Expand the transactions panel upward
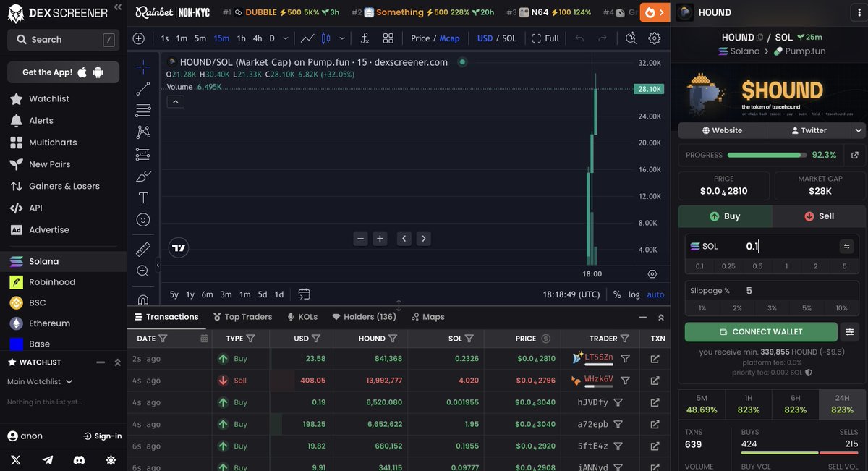The width and height of the screenshot is (868, 471). coord(660,317)
